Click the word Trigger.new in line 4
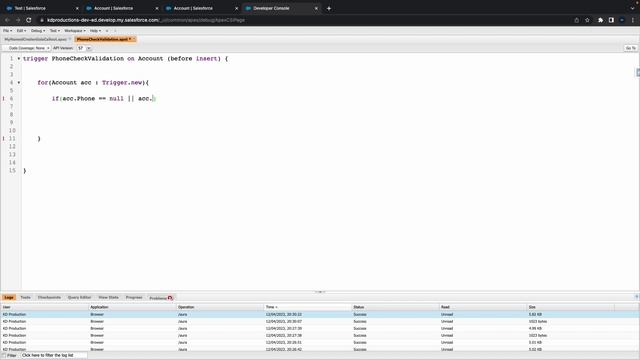The height and width of the screenshot is (360, 640). pyautogui.click(x=122, y=83)
